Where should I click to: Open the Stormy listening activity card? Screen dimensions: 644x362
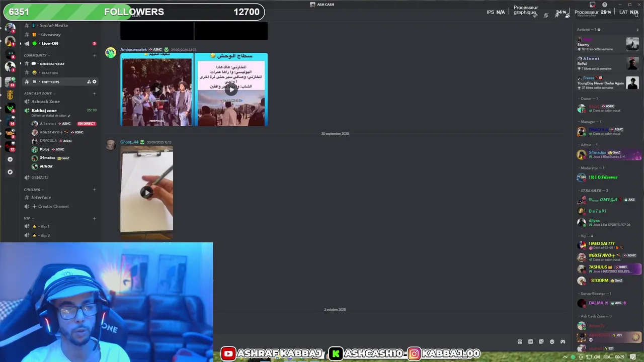608,44
